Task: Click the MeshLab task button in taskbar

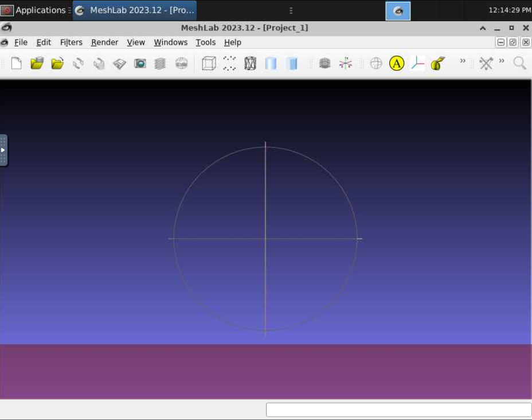Action: [135, 10]
